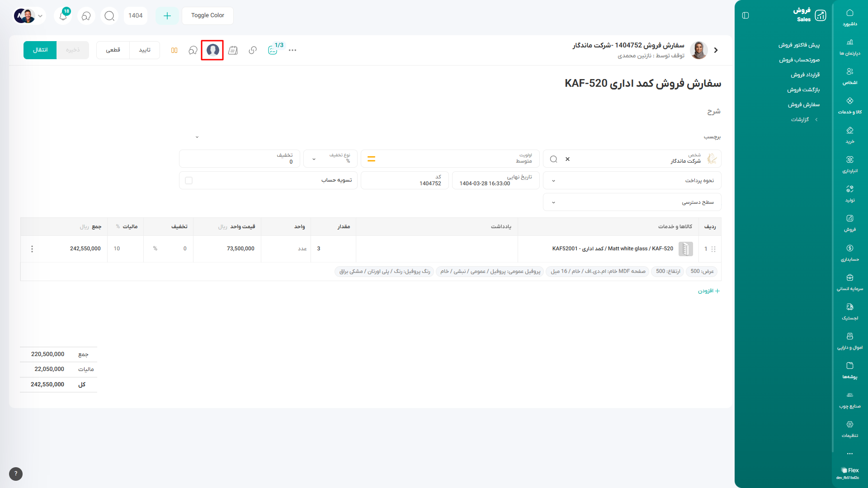Clear the selected person شرکت ماندگار
Viewport: 868px width, 488px height.
pyautogui.click(x=567, y=159)
